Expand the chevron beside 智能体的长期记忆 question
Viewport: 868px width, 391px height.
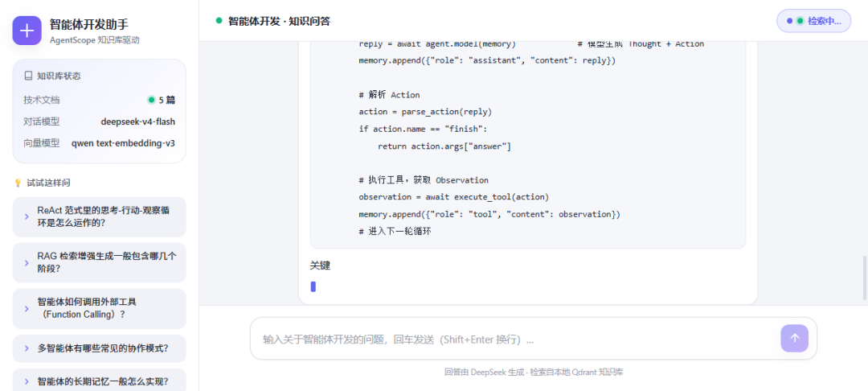pyautogui.click(x=27, y=381)
